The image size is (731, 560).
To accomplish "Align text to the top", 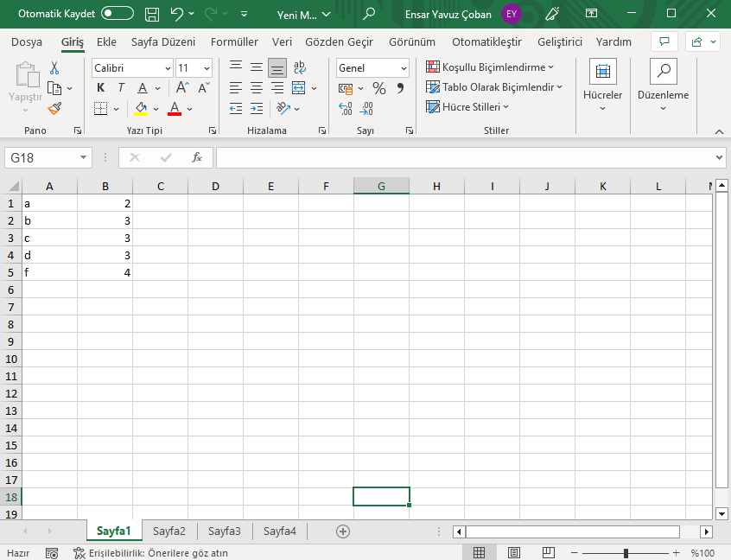I will pos(236,67).
